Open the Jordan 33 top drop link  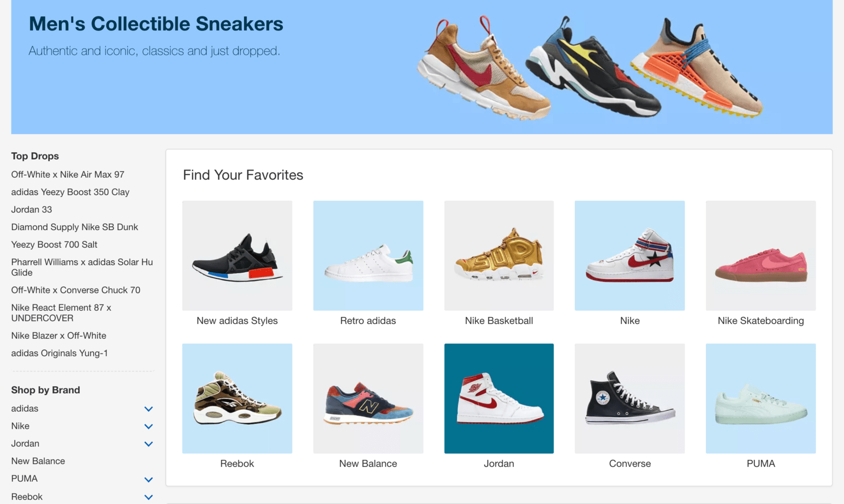(32, 209)
